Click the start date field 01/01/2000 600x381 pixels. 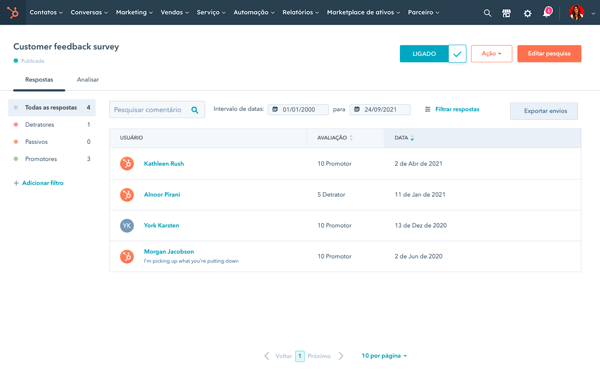click(x=298, y=109)
